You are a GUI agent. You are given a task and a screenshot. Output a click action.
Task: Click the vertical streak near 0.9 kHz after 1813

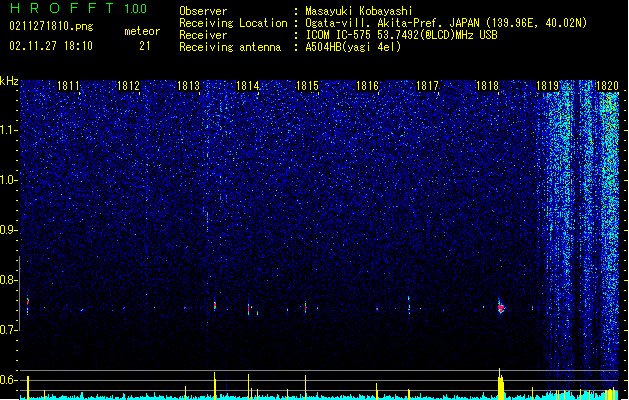(x=207, y=220)
